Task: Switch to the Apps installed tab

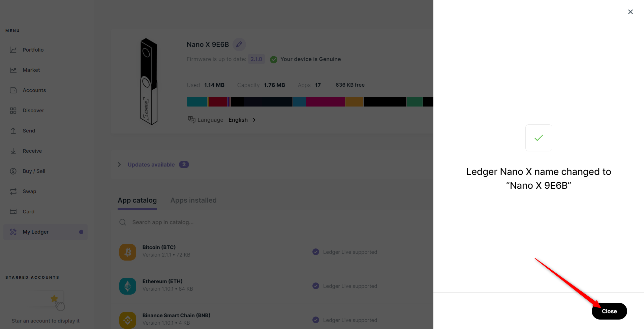Action: tap(193, 200)
